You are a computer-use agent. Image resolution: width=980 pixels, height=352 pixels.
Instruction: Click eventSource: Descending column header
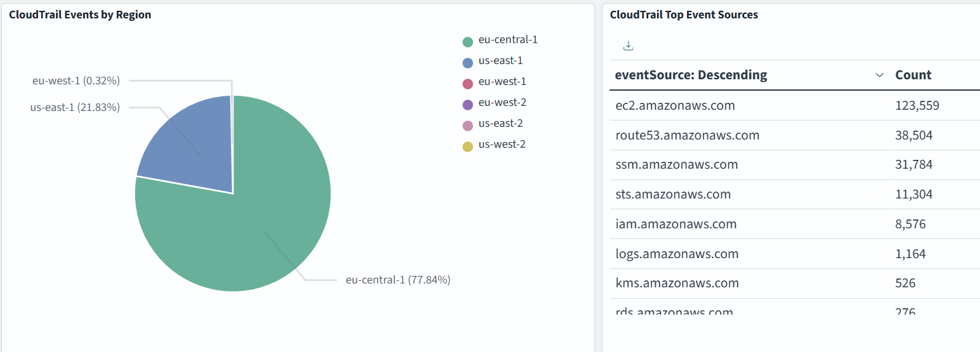click(x=691, y=75)
